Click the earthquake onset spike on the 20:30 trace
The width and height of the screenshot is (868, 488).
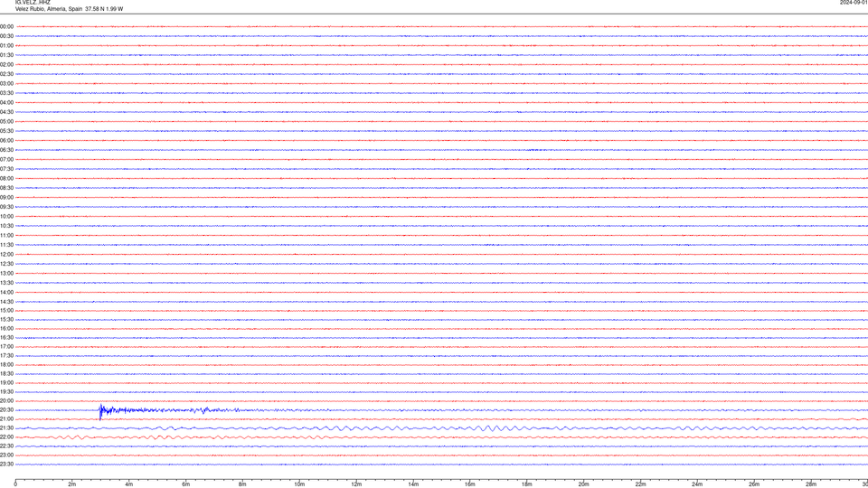coord(100,412)
